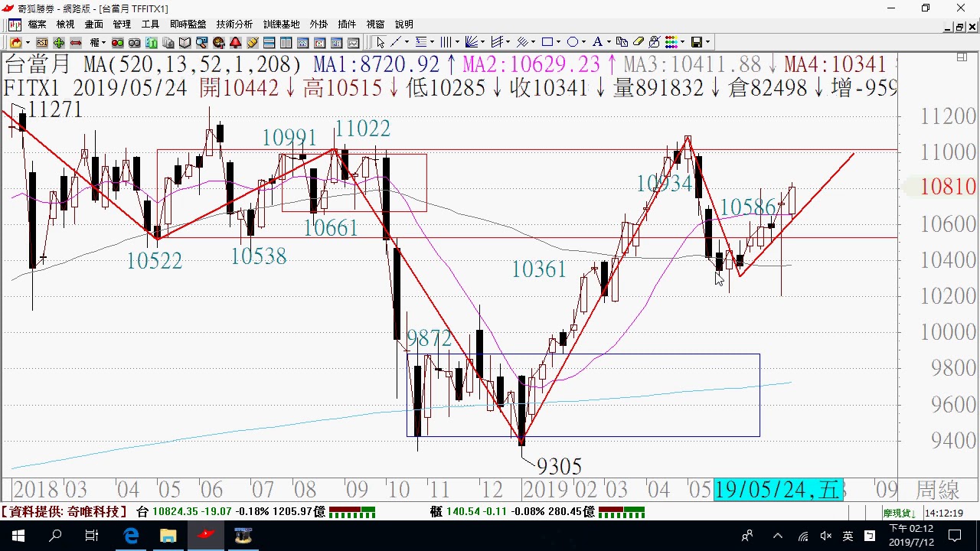Image resolution: width=980 pixels, height=551 pixels.
Task: Open the 工具 menu
Action: tap(150, 24)
